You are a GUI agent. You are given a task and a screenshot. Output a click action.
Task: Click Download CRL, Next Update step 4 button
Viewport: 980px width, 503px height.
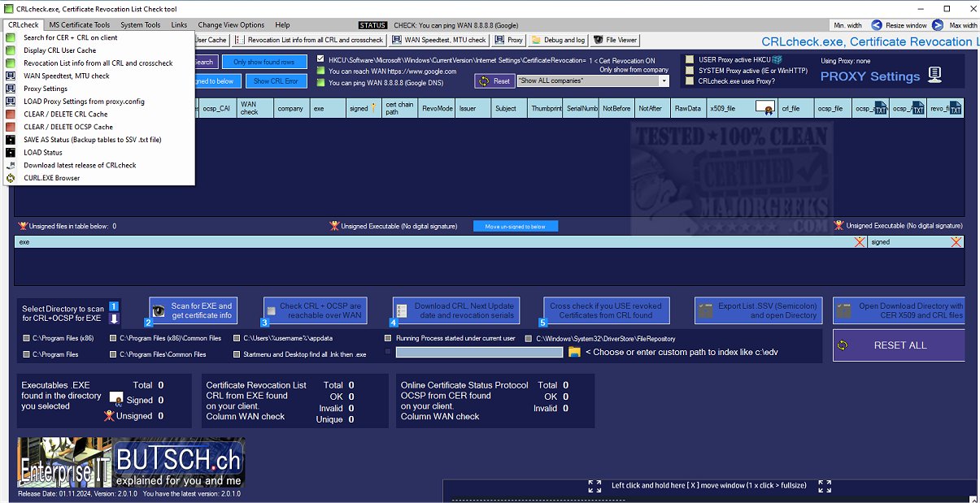(x=455, y=310)
